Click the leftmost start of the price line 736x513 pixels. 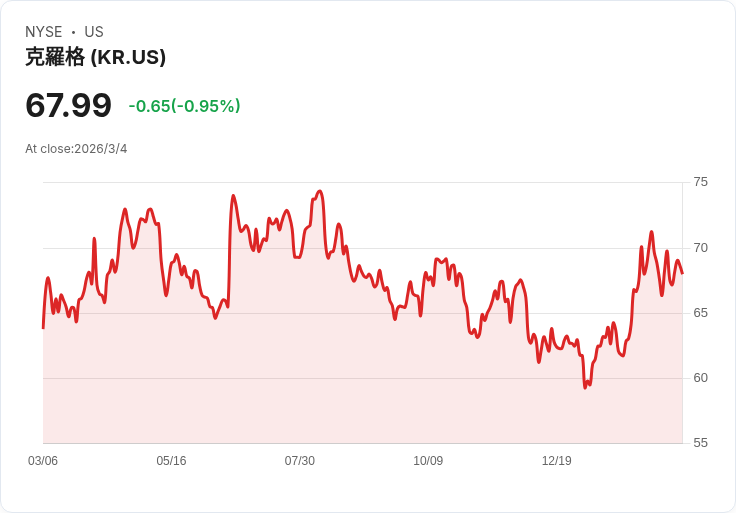click(x=43, y=327)
